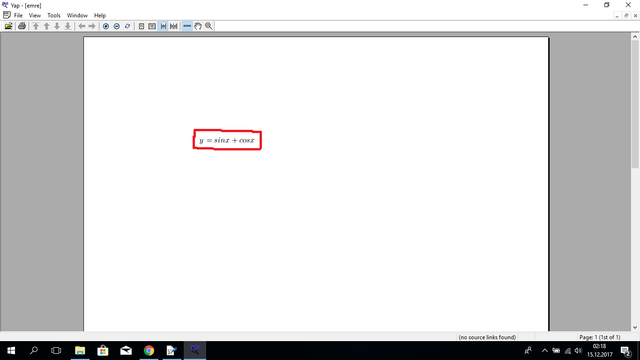640x360 pixels.
Task: Click the "(no source links found)" status text
Action: [x=487, y=337]
